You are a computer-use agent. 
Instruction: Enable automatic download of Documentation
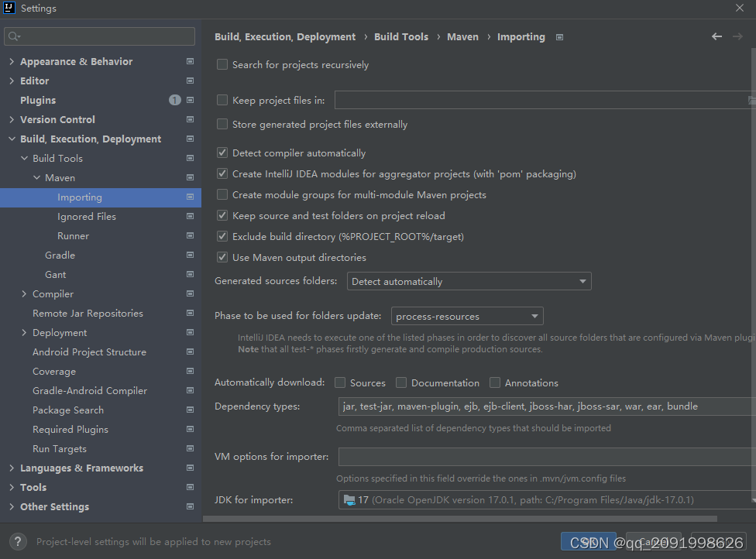pos(401,382)
